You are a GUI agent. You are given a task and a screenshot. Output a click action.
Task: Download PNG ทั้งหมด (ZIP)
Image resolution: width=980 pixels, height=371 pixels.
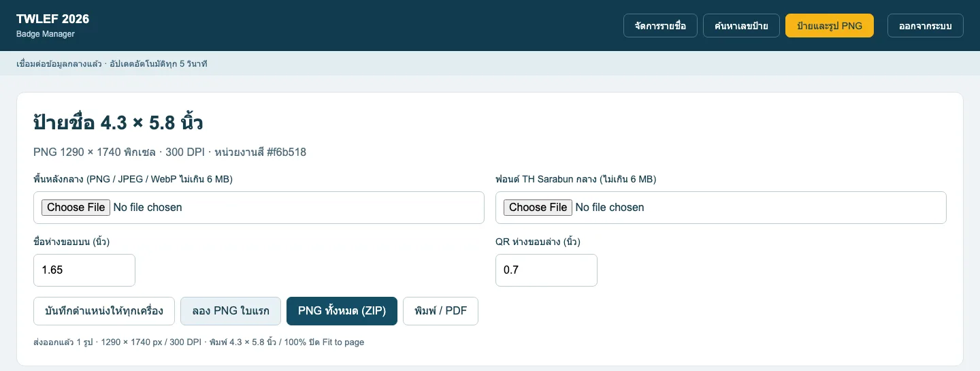(342, 311)
